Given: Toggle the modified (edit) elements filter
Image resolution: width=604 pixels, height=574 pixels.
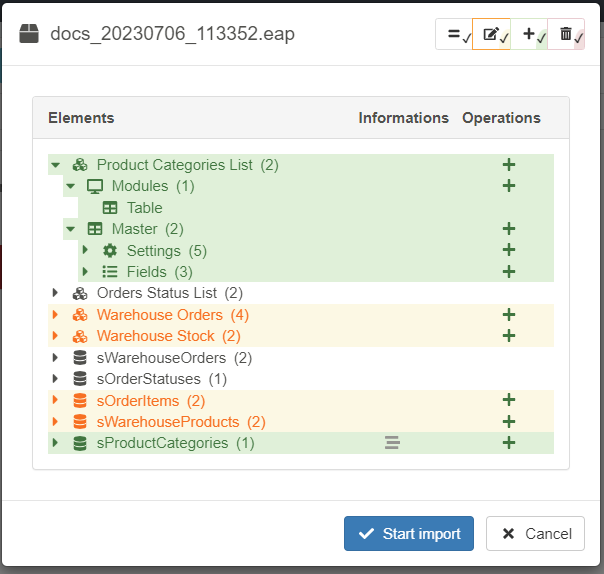Looking at the screenshot, I should pyautogui.click(x=491, y=34).
